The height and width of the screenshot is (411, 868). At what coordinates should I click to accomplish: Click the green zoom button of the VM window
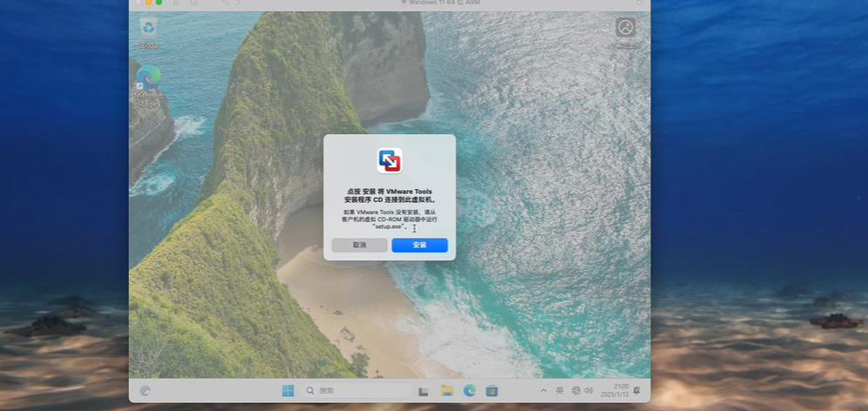(x=159, y=3)
